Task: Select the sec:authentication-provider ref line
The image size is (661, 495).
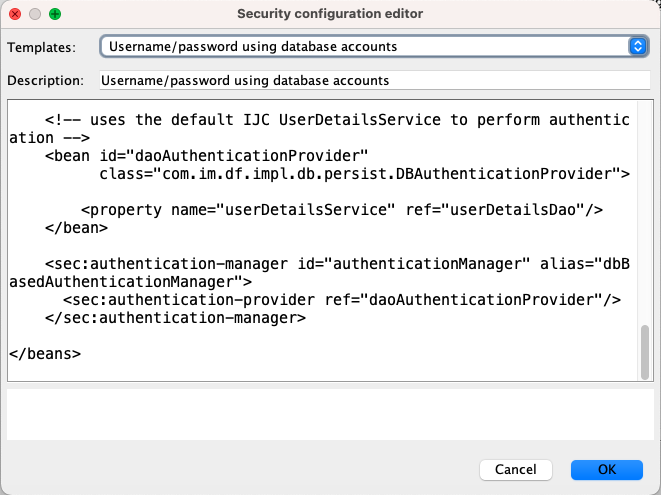Action: click(x=342, y=300)
